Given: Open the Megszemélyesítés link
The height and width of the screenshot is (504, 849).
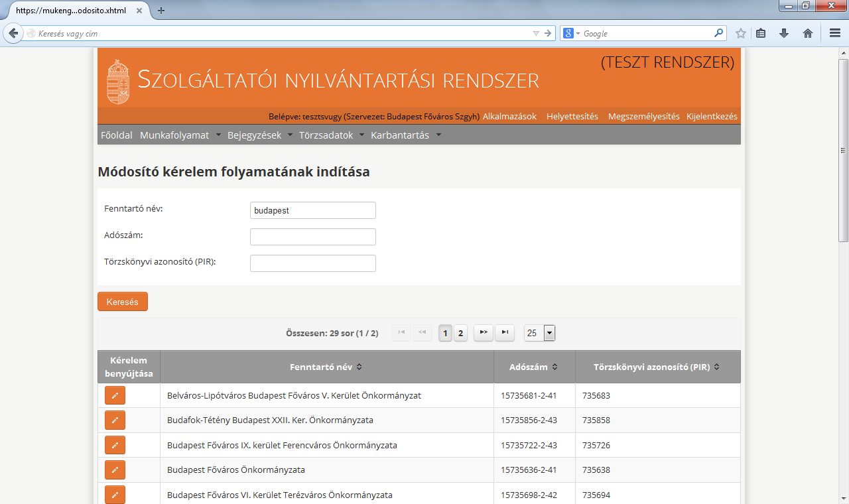Looking at the screenshot, I should (x=644, y=116).
